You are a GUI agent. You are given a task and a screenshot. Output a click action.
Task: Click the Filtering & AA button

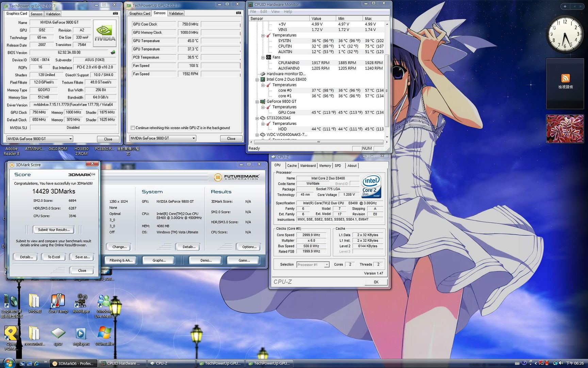coord(120,260)
